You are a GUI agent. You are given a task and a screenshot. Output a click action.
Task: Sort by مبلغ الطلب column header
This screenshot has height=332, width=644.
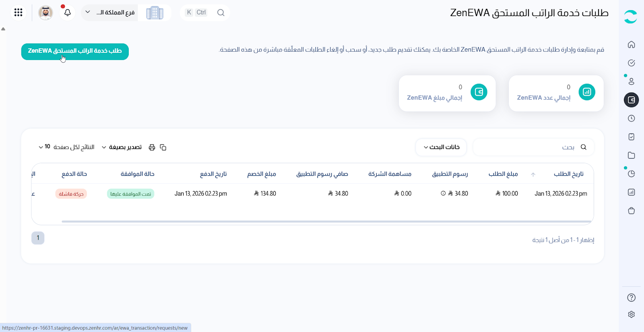click(503, 174)
